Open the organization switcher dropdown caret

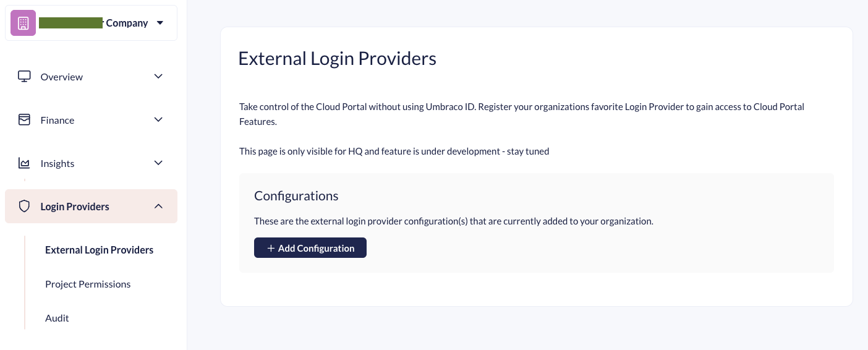[x=160, y=23]
